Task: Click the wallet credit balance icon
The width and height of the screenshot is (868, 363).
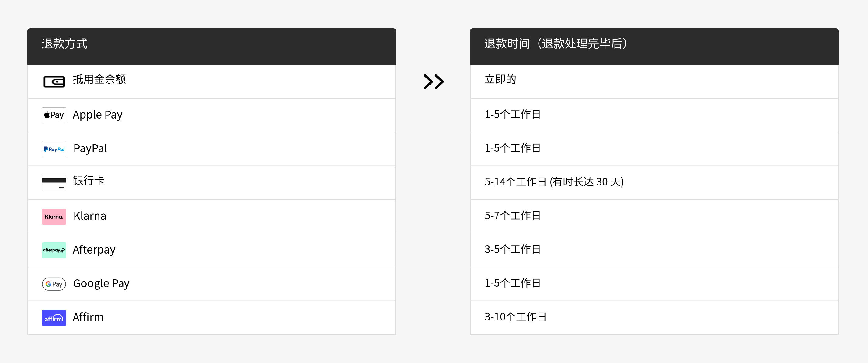Action: [x=54, y=81]
